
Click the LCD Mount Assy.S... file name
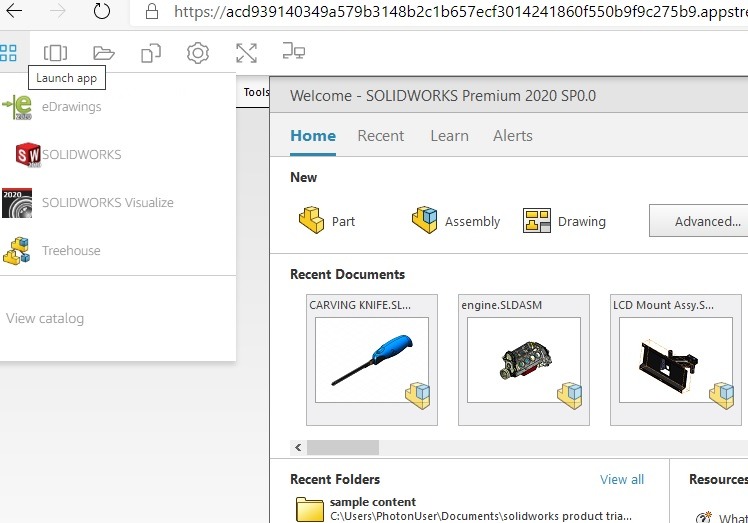coord(663,305)
